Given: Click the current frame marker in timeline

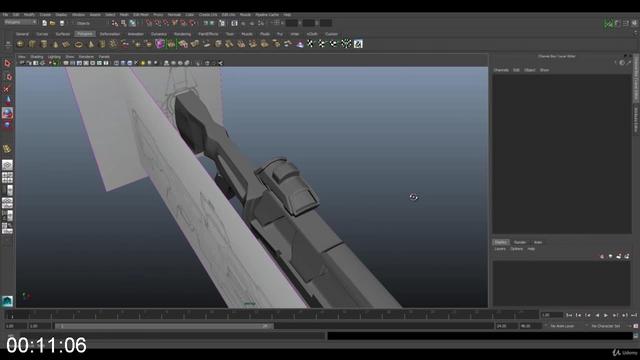Looking at the screenshot, I should [12, 315].
